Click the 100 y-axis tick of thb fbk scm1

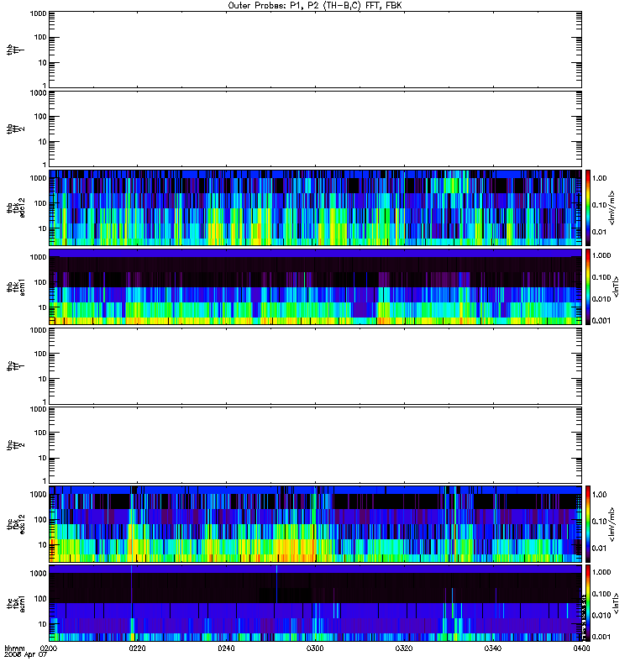click(x=40, y=282)
